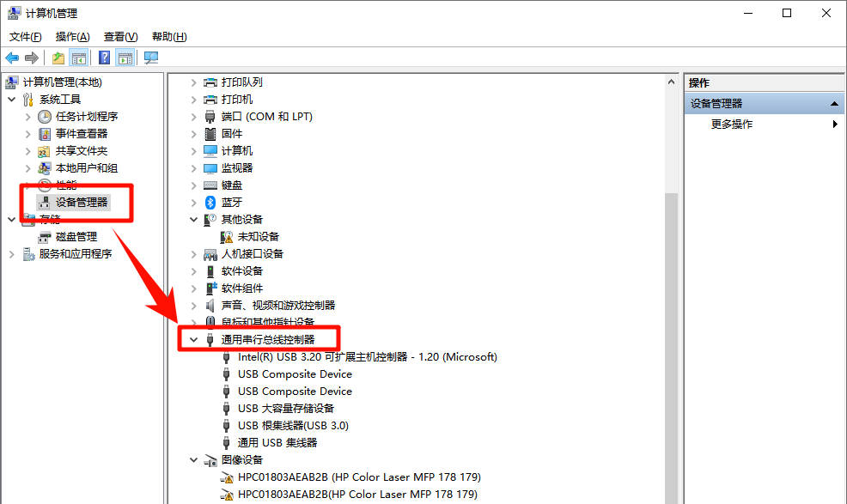The width and height of the screenshot is (847, 504).
Task: Select 设备管理器 in the left tree
Action: point(82,203)
